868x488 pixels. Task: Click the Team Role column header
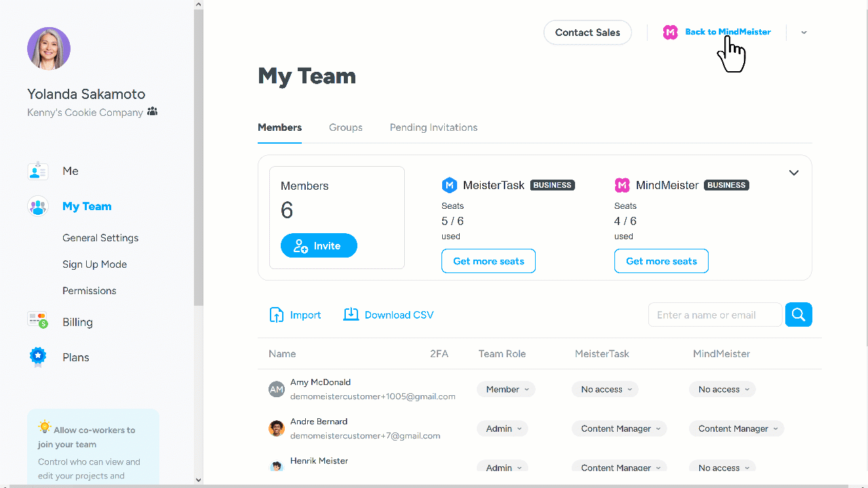tap(502, 354)
